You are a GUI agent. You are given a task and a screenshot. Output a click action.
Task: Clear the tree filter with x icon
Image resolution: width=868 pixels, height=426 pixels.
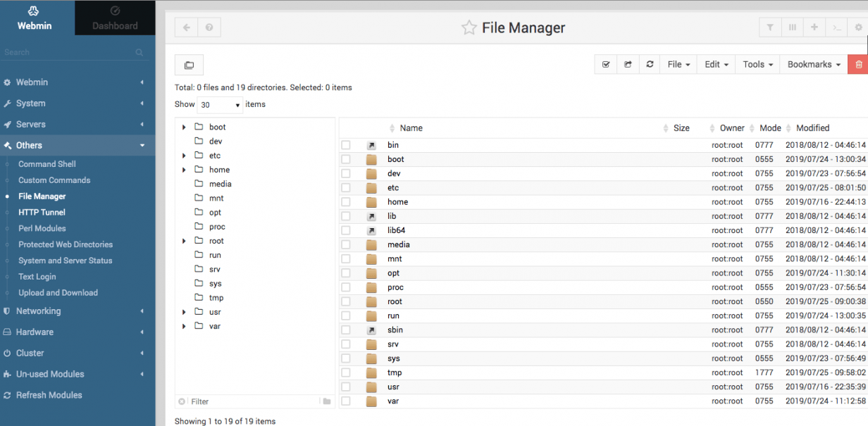pos(182,401)
